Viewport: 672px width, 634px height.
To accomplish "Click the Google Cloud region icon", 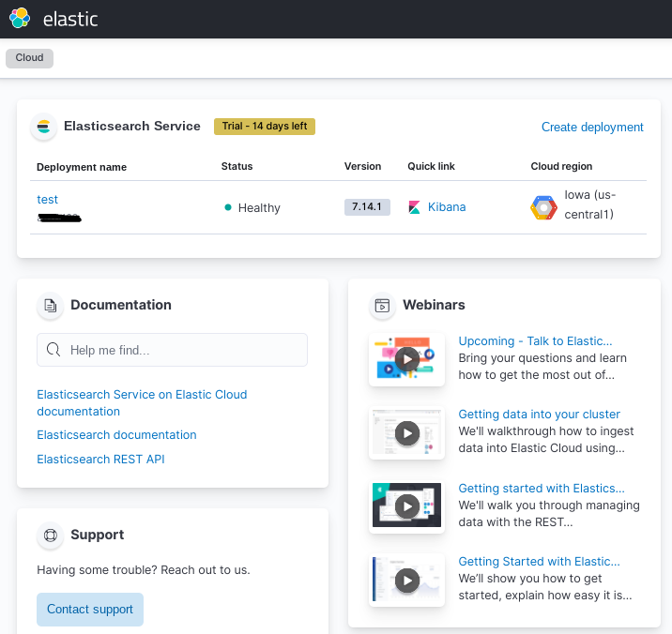I will point(543,208).
